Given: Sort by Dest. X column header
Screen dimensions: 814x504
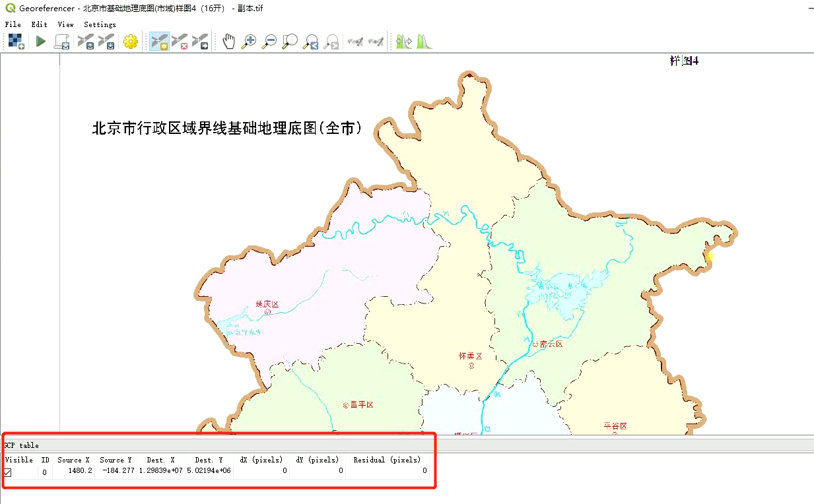Looking at the screenshot, I should pyautogui.click(x=160, y=460).
